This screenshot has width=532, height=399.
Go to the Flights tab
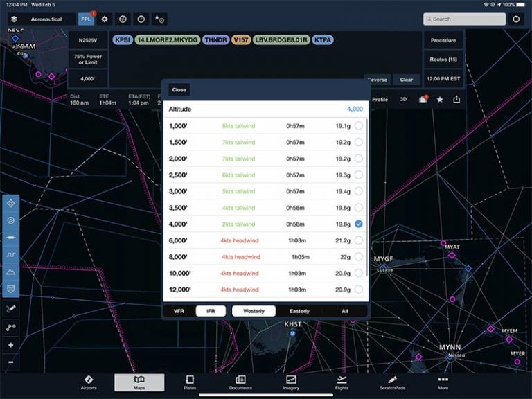pyautogui.click(x=342, y=382)
